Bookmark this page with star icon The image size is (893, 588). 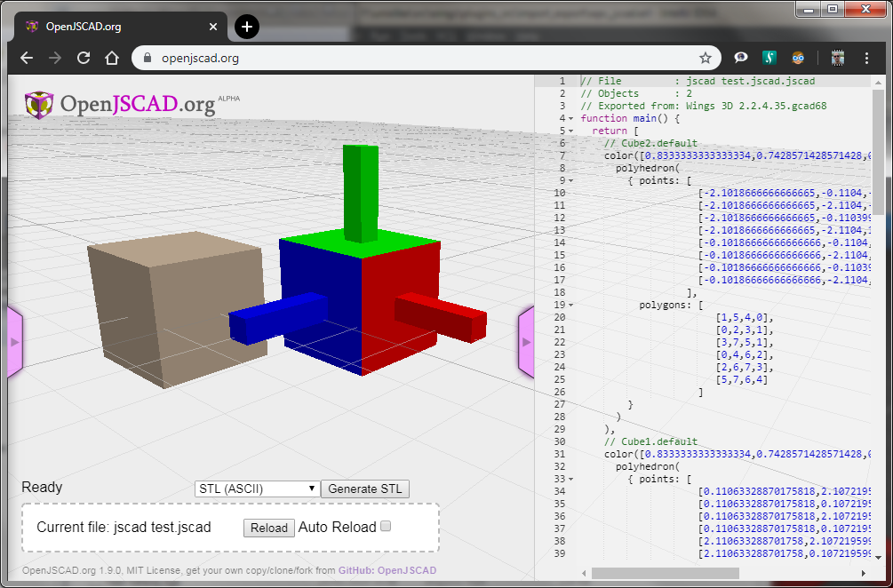(705, 58)
